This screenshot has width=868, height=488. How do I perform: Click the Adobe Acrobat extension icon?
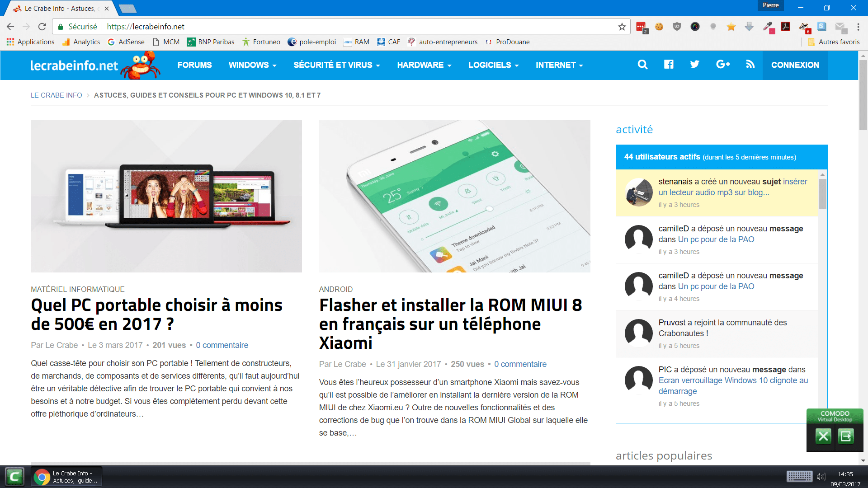point(786,27)
